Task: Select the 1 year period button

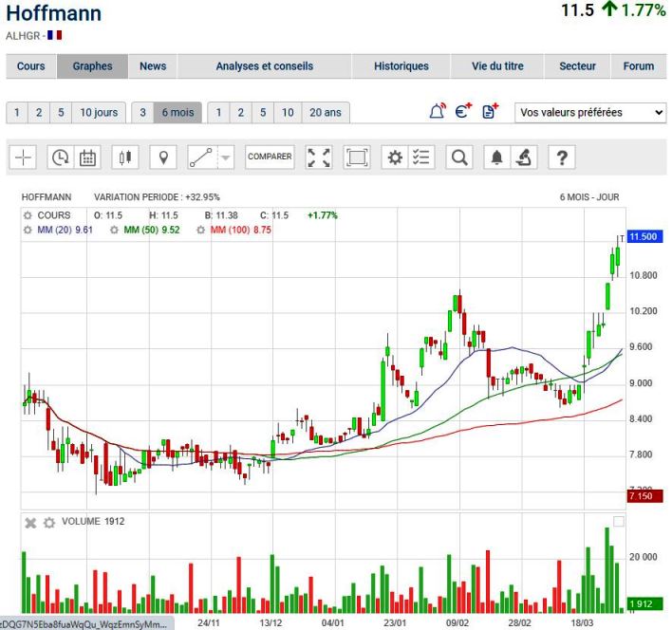Action: click(218, 113)
